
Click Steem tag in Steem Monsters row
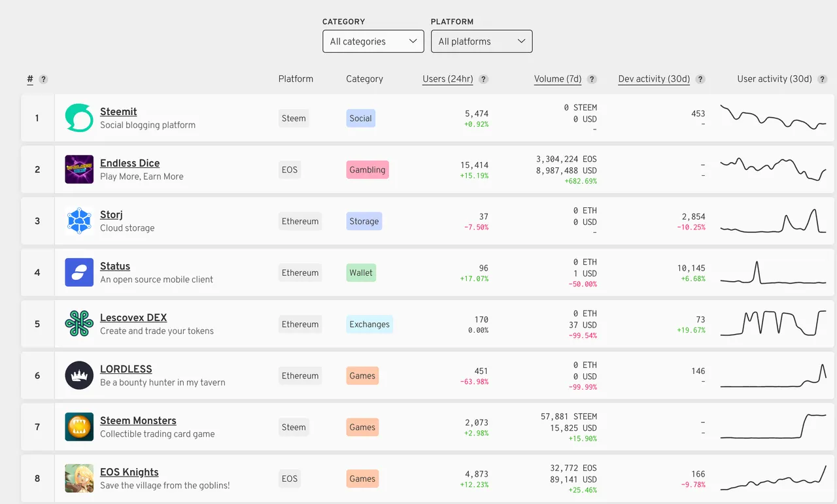tap(294, 427)
